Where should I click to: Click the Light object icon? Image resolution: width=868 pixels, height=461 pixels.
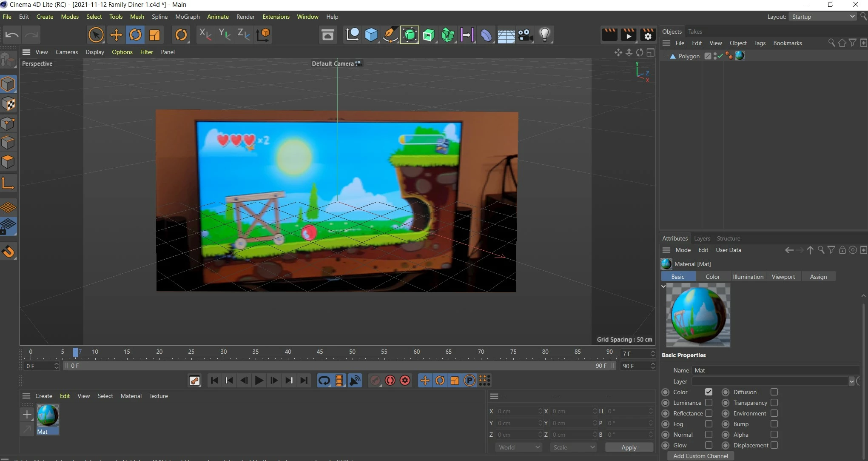[544, 35]
